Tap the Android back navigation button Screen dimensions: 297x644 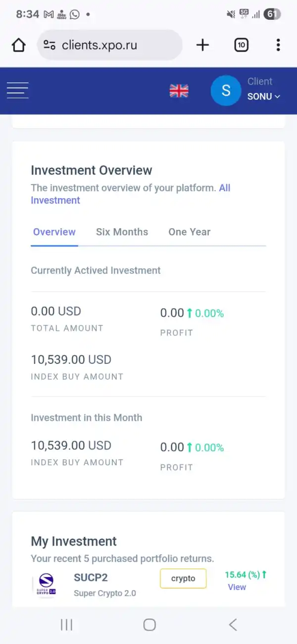(x=233, y=625)
